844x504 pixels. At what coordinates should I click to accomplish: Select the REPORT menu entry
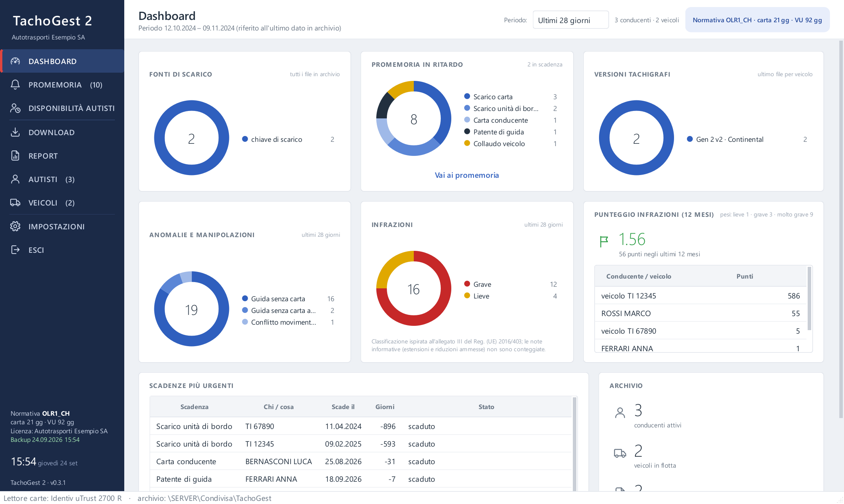(x=62, y=156)
